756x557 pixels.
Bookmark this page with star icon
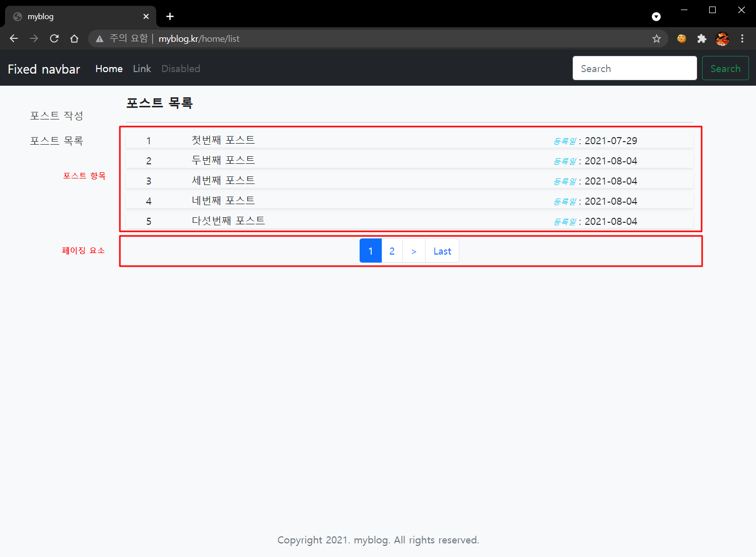656,39
